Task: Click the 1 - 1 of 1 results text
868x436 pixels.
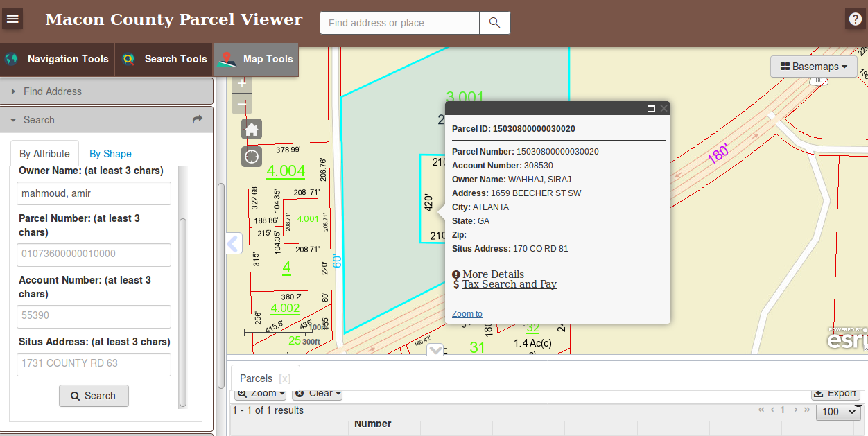Action: pyautogui.click(x=268, y=410)
